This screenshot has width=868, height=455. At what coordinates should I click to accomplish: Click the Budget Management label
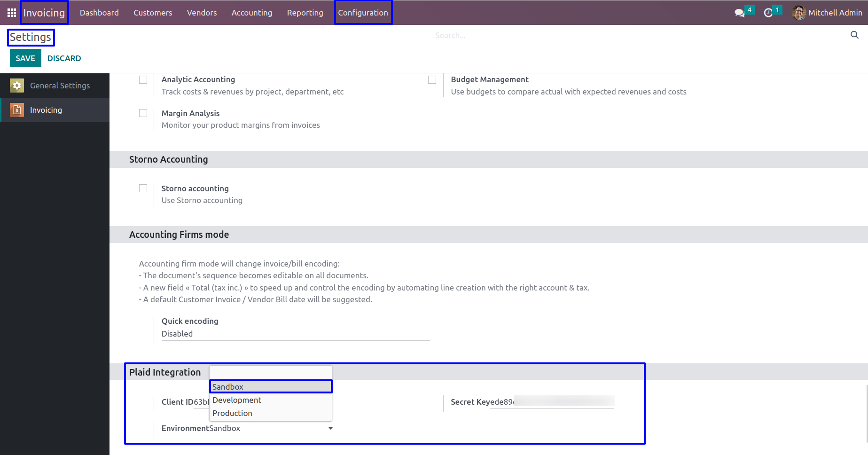coord(490,79)
